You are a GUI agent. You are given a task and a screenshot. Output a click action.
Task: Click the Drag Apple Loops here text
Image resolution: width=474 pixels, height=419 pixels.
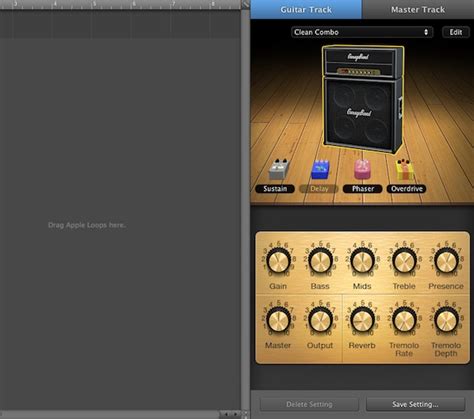pos(87,225)
